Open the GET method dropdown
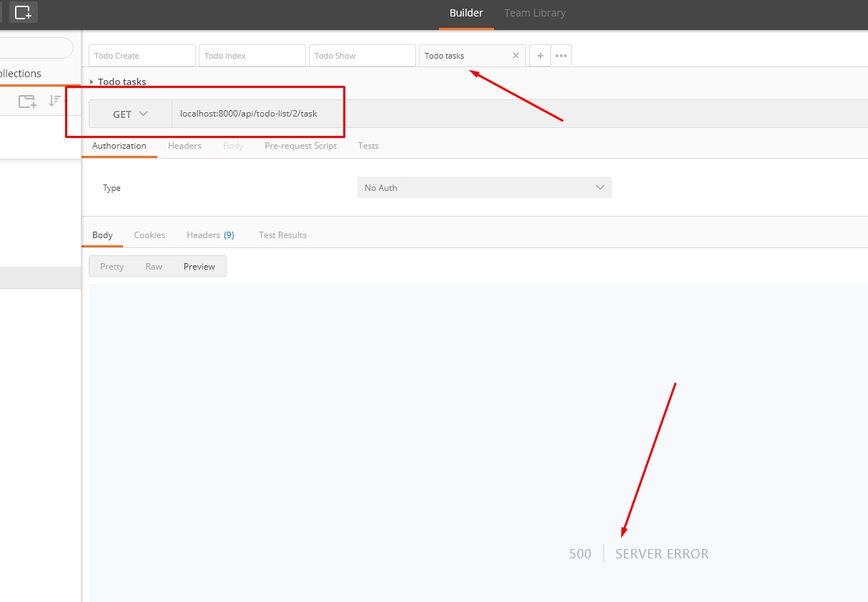This screenshot has height=602, width=868. coord(130,114)
